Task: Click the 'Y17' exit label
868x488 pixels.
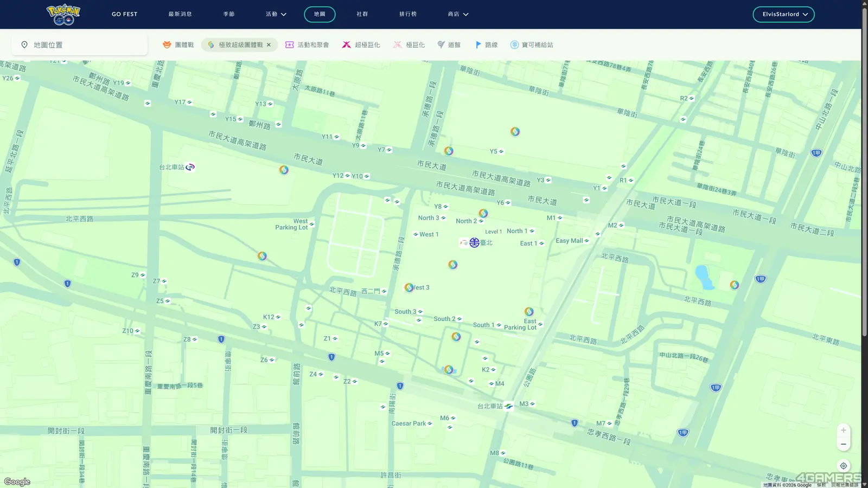Action: pyautogui.click(x=180, y=102)
